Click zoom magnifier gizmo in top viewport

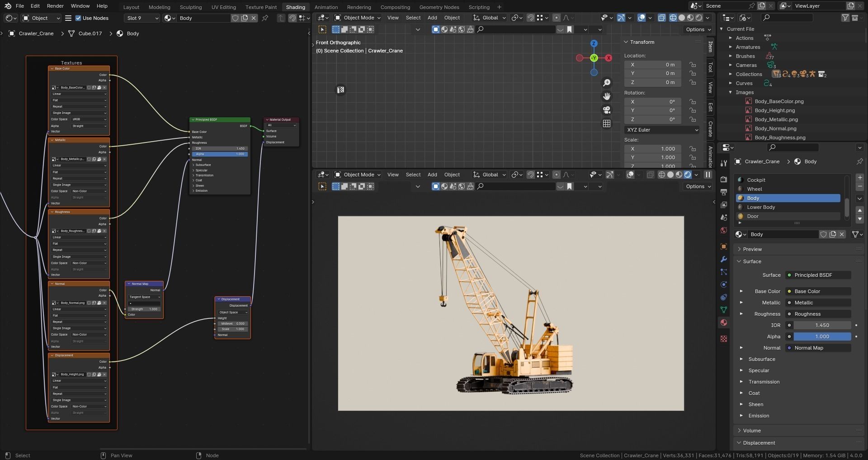[x=607, y=83]
